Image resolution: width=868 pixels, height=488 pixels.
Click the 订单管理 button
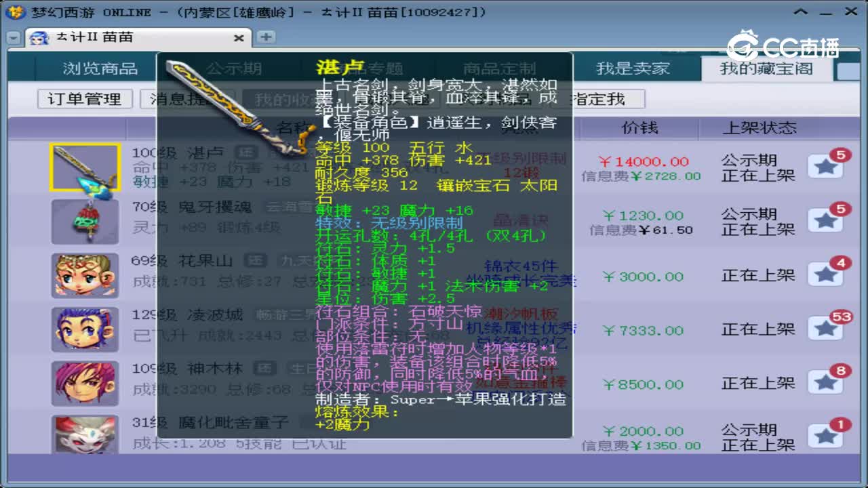point(83,99)
